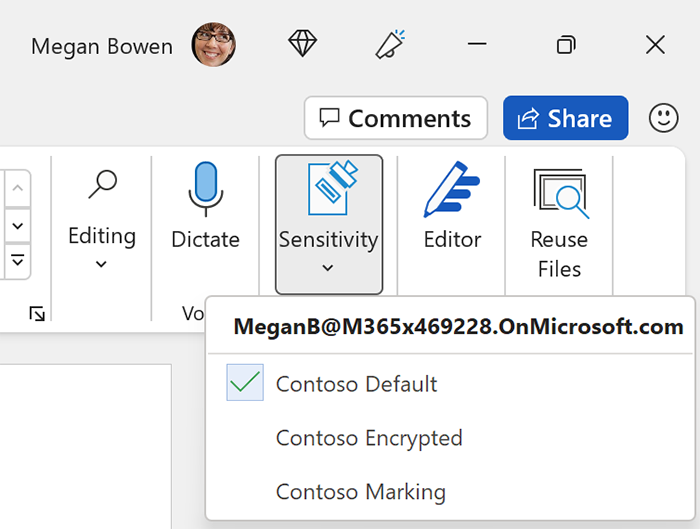Select Contoso Encrypted sensitivity label
Viewport: 700px width, 529px height.
click(x=368, y=438)
